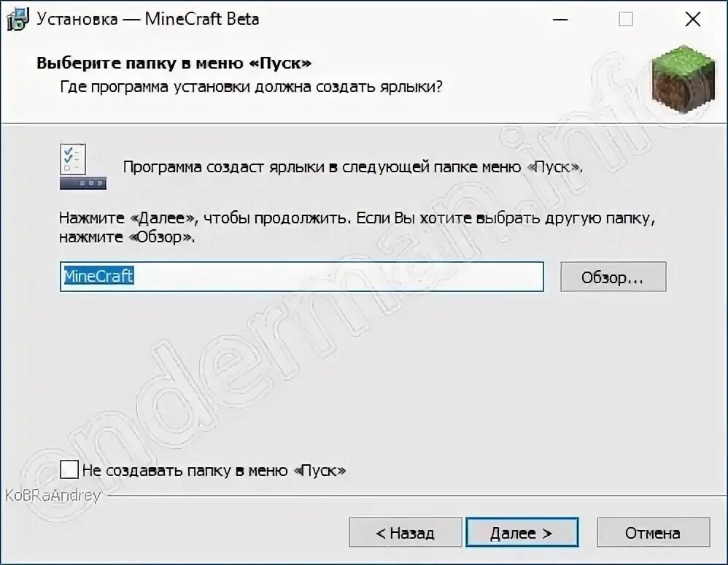Click the «Нажмите Далее, чтобы продолжить» instruction text
Screen dimensions: 728x565
pyautogui.click(x=357, y=227)
